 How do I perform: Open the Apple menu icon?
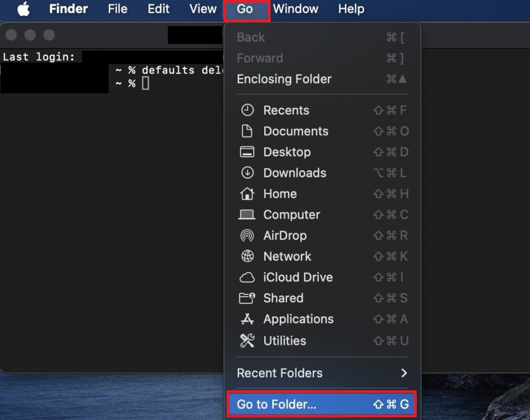coord(24,9)
